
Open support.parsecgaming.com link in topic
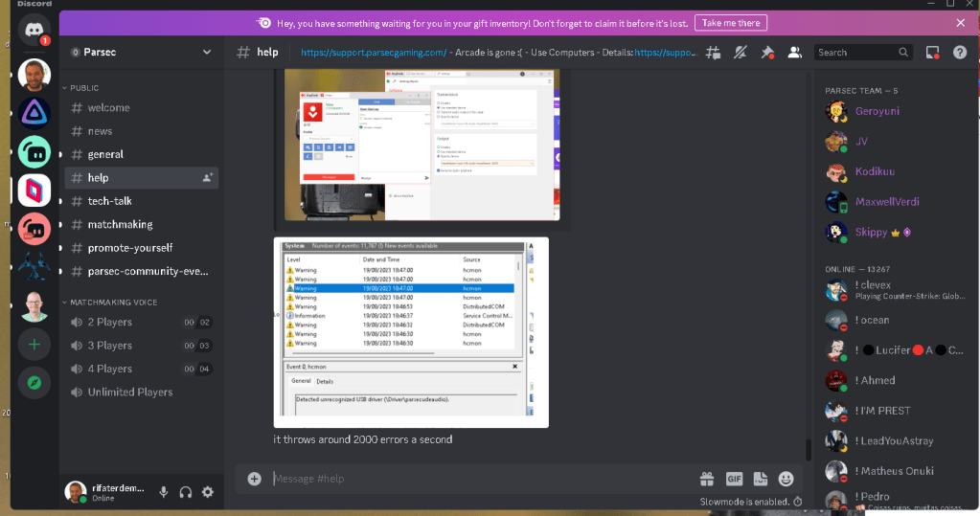[x=374, y=53]
